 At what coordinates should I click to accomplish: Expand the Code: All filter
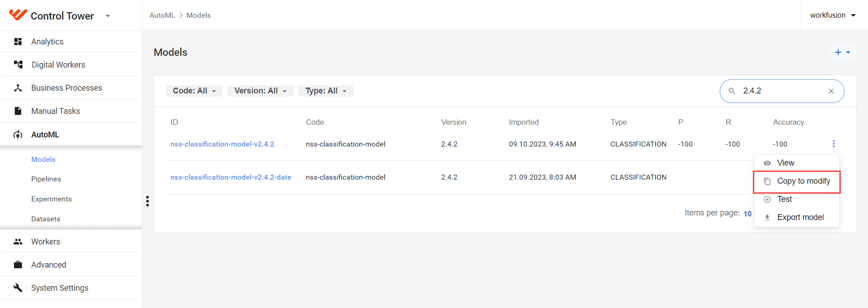point(194,91)
